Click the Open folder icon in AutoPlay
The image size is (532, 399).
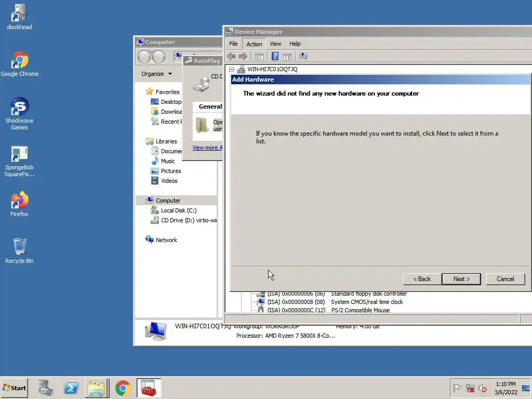[202, 125]
